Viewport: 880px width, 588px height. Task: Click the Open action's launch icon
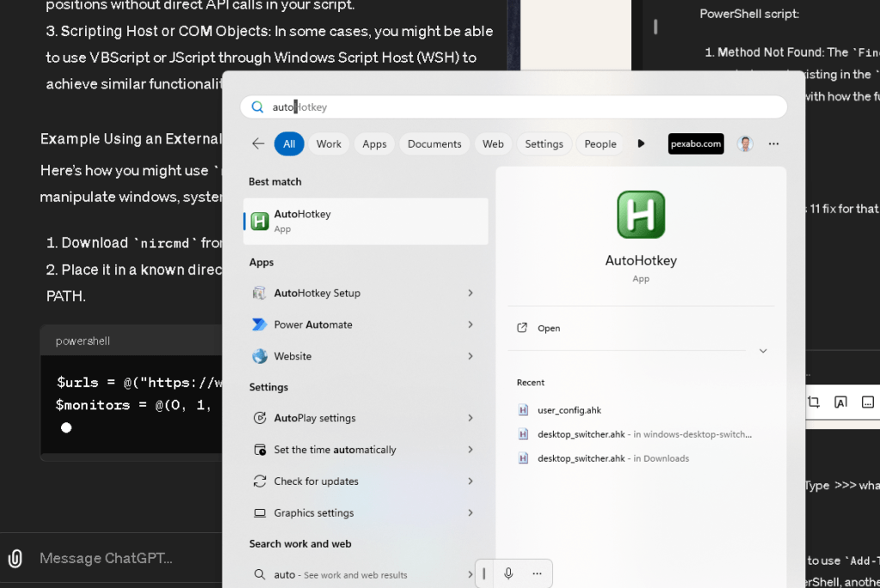[x=522, y=328]
